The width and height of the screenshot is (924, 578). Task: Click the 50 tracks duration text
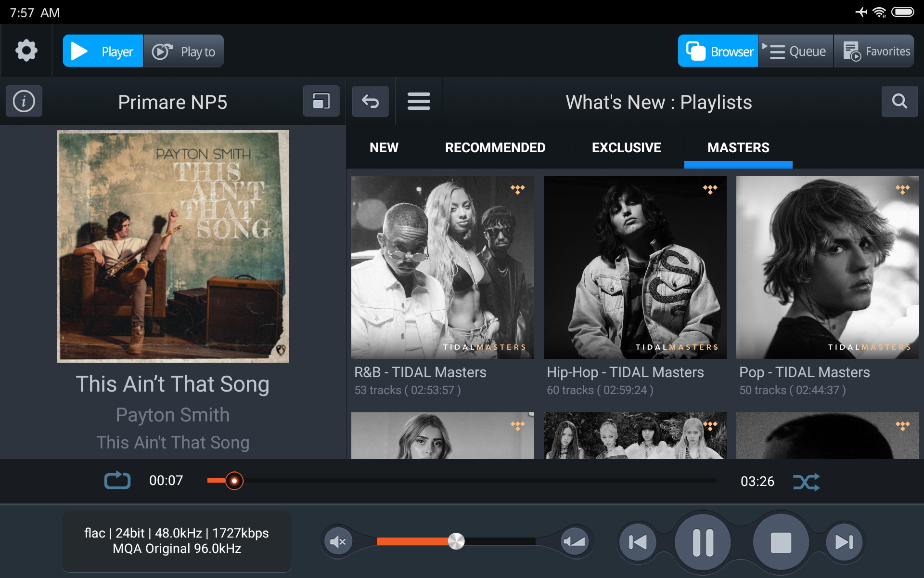click(793, 390)
